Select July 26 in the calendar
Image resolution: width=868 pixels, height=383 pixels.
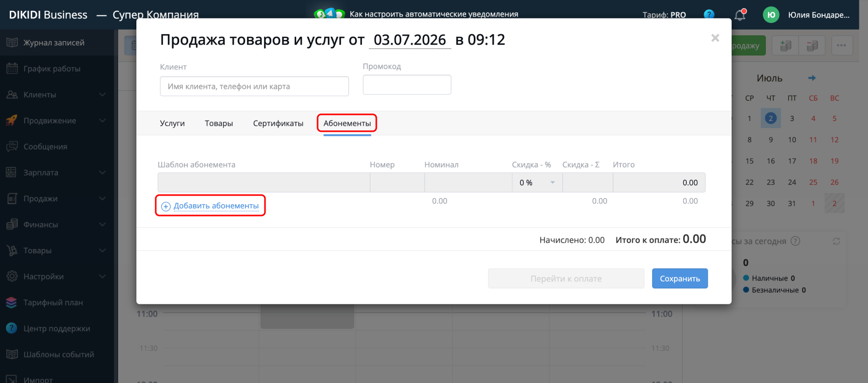coord(834,182)
